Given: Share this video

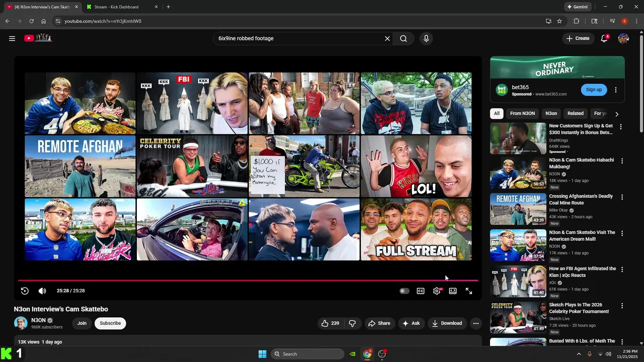Looking at the screenshot, I should tap(379, 323).
